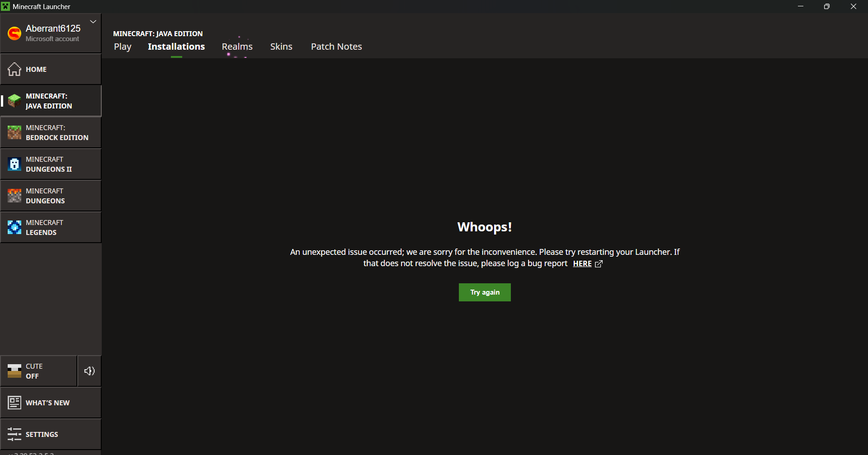The image size is (868, 455).
Task: Restore down the launcher window
Action: [x=827, y=6]
